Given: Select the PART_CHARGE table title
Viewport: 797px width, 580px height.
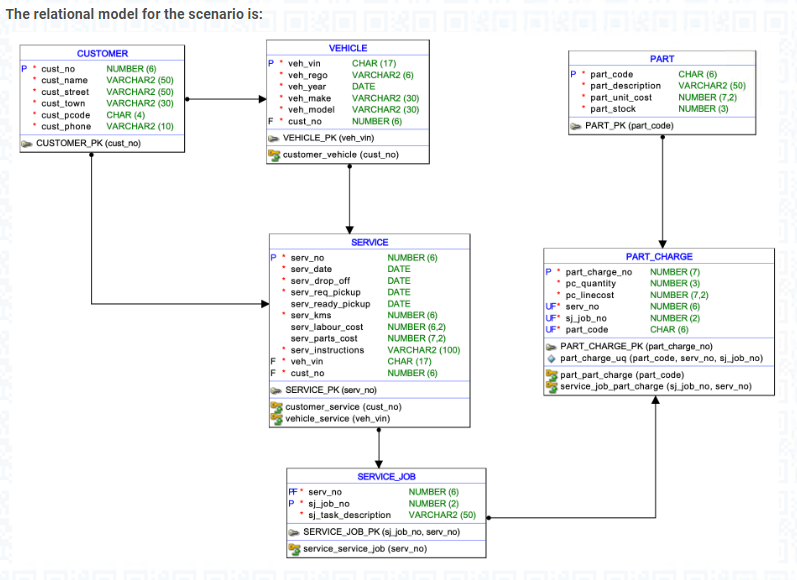Looking at the screenshot, I should pyautogui.click(x=659, y=257).
